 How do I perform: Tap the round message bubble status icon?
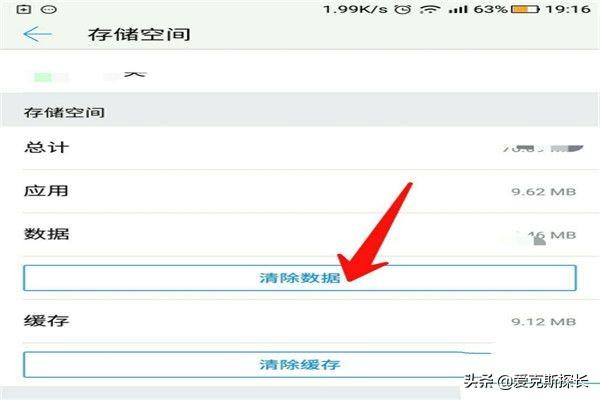(x=49, y=9)
